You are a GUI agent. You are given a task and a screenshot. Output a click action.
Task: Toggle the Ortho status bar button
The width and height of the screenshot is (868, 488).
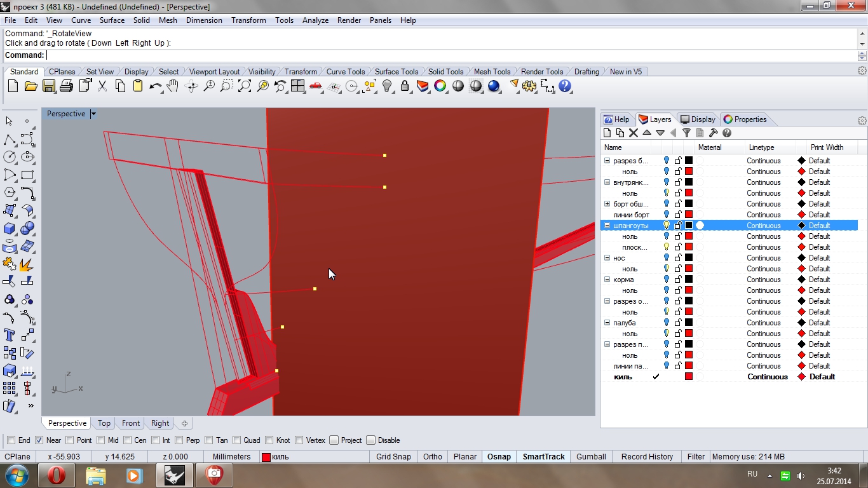[x=432, y=456]
